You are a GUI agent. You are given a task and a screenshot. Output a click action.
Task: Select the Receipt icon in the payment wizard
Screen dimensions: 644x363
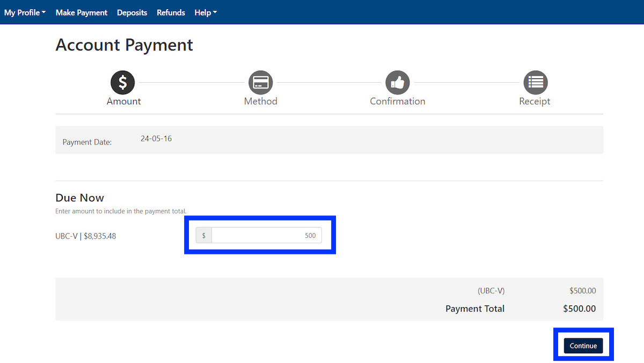point(535,82)
